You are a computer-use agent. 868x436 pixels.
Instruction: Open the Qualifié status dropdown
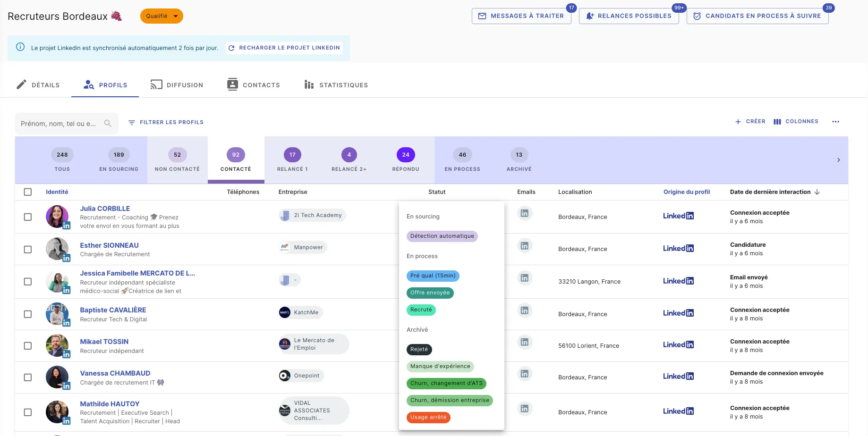click(x=162, y=16)
